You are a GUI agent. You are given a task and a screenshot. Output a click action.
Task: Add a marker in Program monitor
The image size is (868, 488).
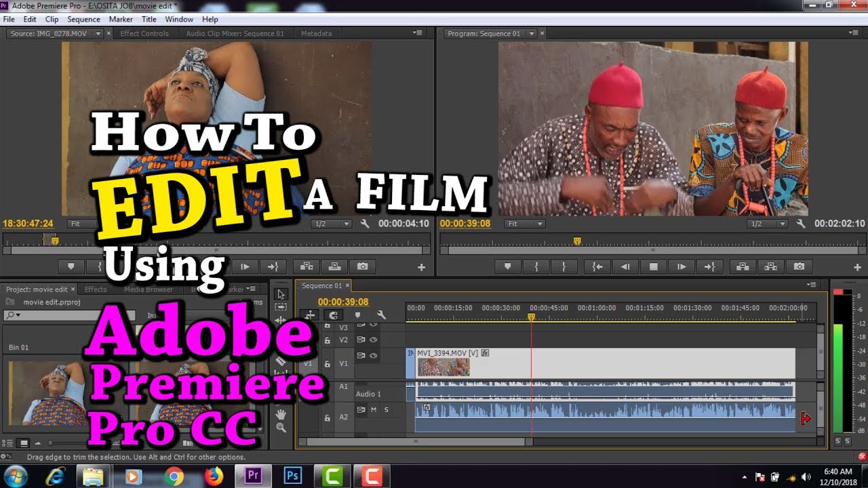click(507, 267)
